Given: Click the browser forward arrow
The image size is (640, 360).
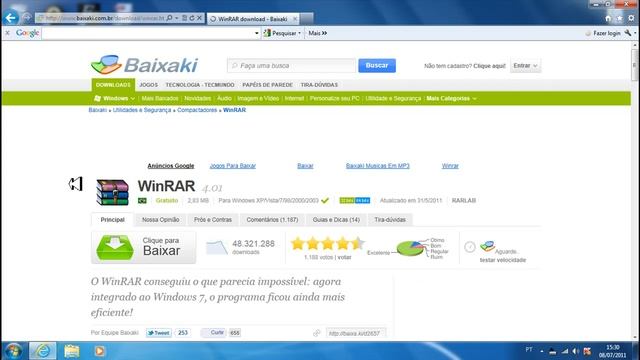Looking at the screenshot, I should click(x=27, y=18).
